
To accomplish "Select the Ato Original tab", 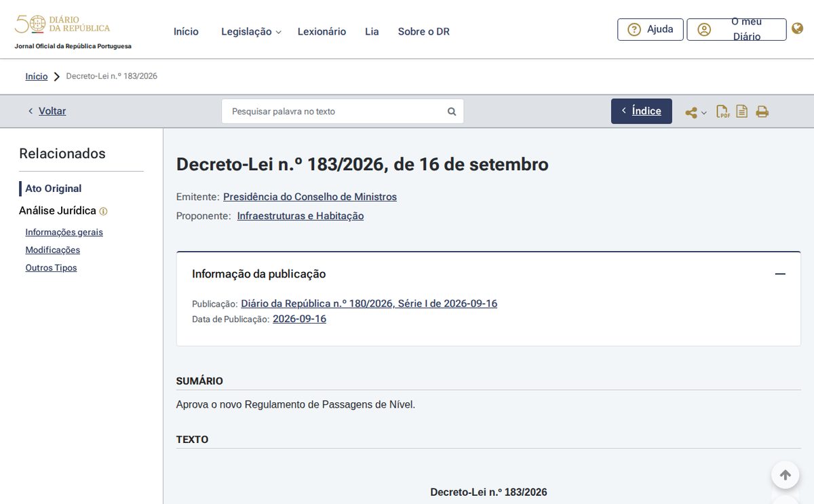I will pyautogui.click(x=53, y=189).
